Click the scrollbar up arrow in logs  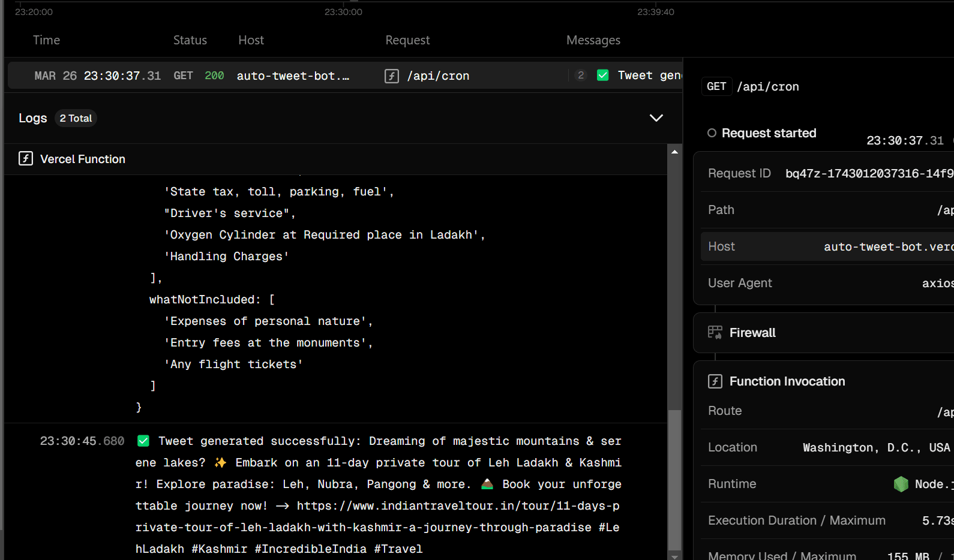click(674, 152)
